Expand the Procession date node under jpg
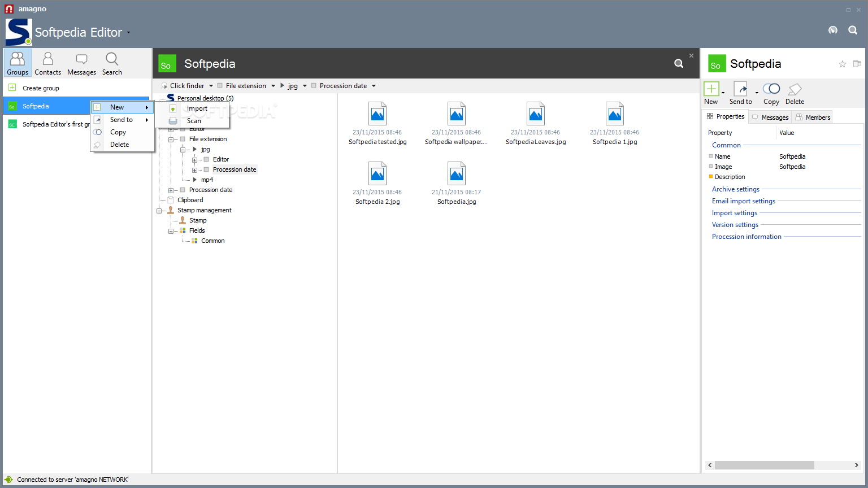 [194, 170]
